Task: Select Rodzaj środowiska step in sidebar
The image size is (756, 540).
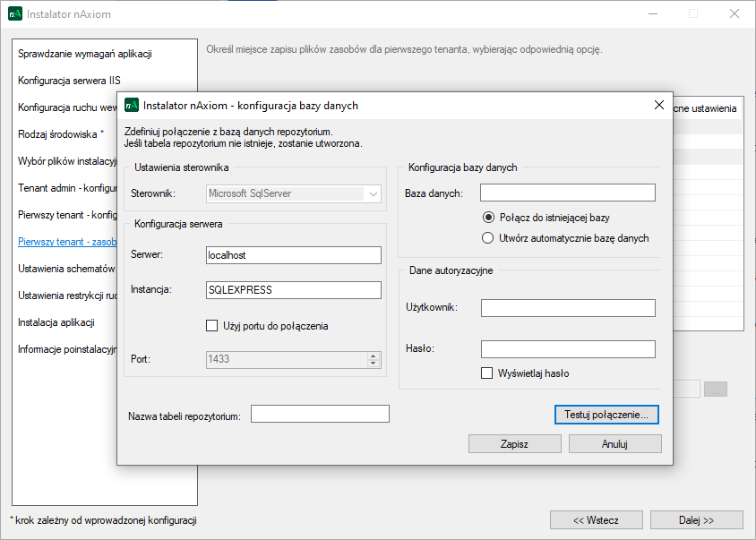Action: tap(61, 134)
